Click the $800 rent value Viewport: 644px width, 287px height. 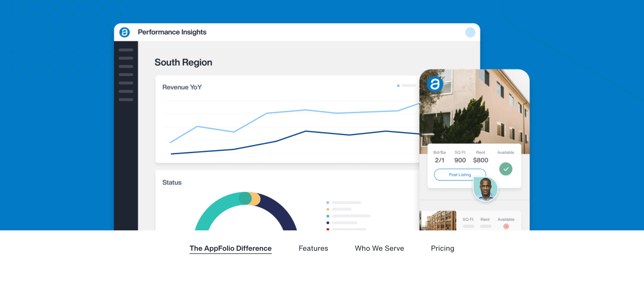(480, 160)
